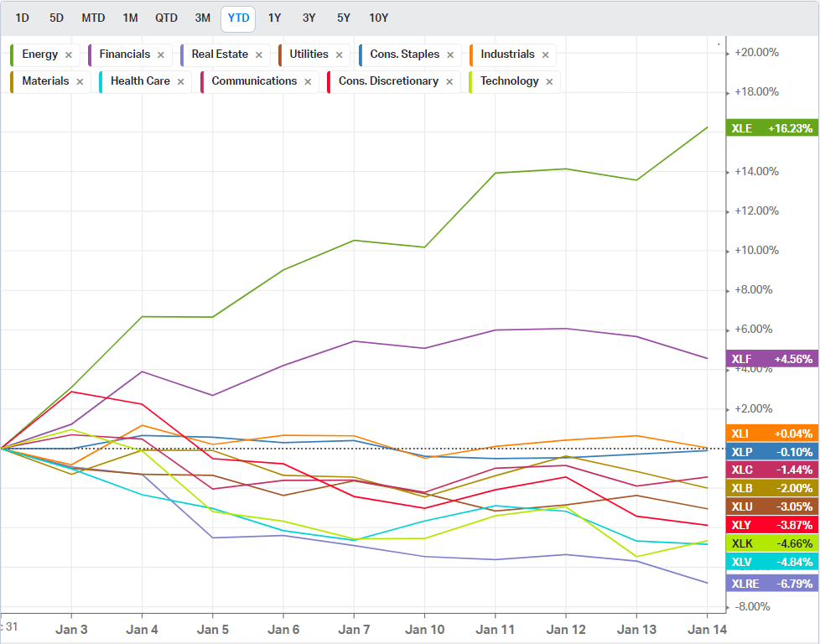This screenshot has height=644, width=820.
Task: Click the purple XLRE -6.79% tag
Action: (771, 584)
